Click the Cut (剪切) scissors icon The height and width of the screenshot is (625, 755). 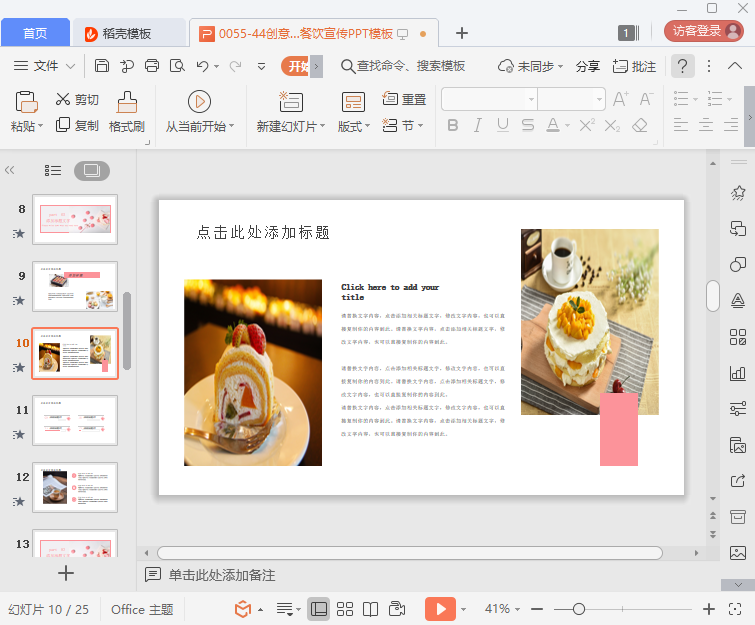coord(63,99)
